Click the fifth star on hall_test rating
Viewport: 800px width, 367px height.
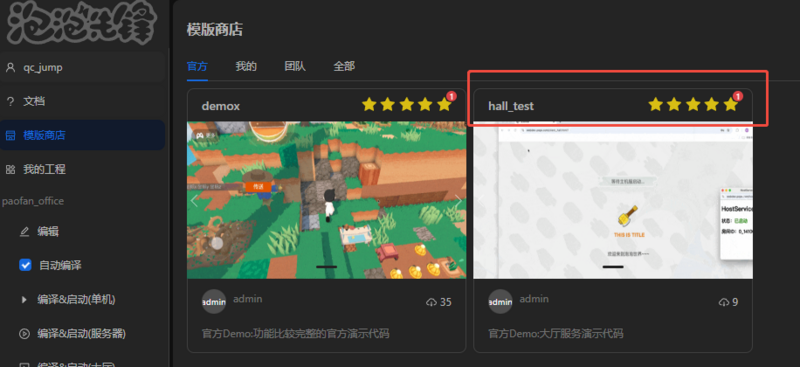(x=730, y=105)
